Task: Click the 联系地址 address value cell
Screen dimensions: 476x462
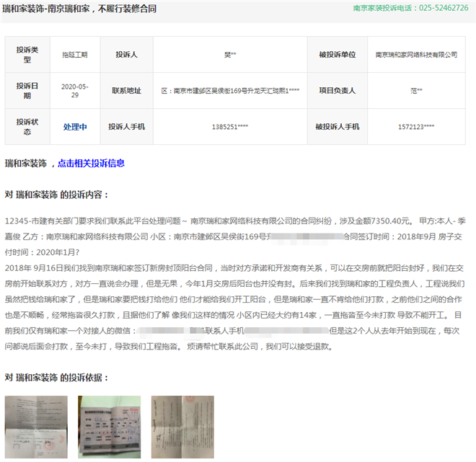Action: pyautogui.click(x=230, y=91)
